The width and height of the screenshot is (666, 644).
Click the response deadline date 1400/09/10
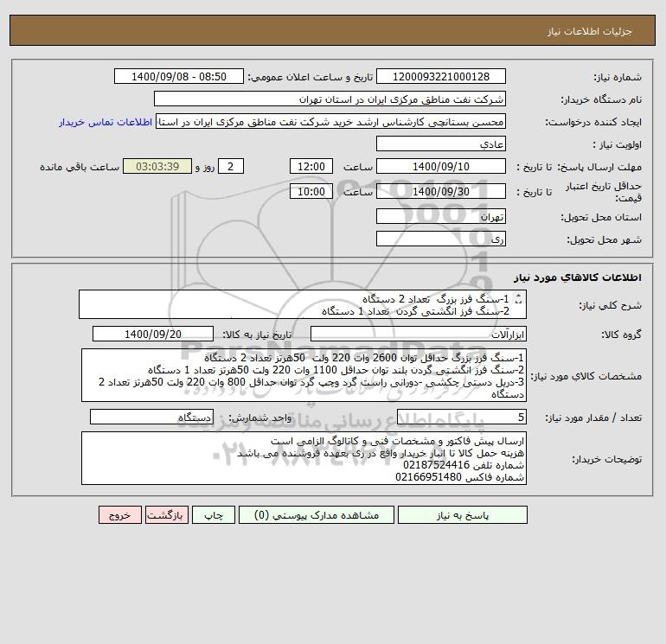pyautogui.click(x=441, y=167)
